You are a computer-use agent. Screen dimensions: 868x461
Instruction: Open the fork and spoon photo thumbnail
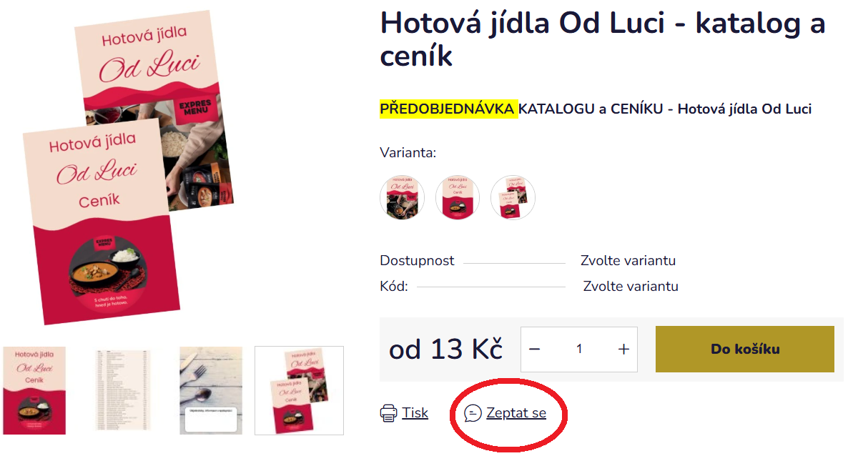(x=211, y=390)
